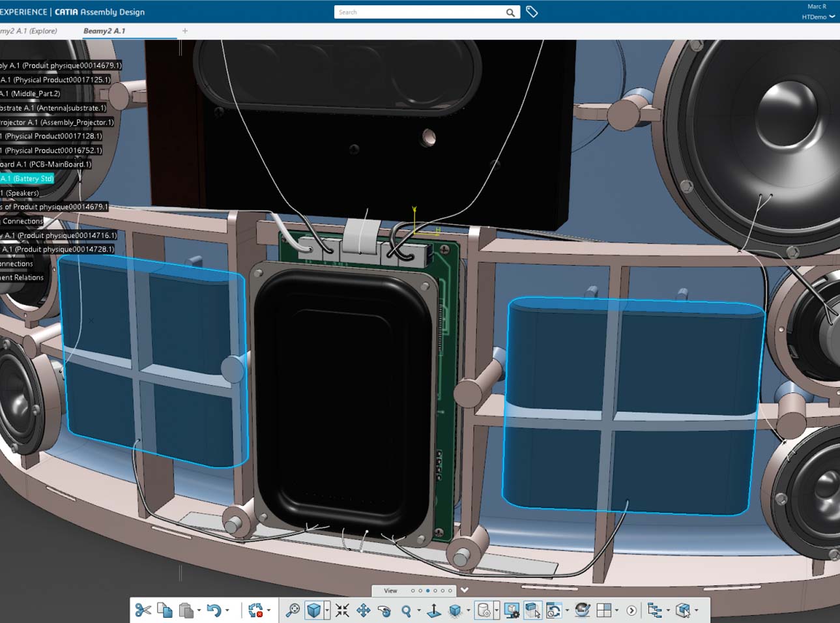Select the third View section dot
The height and width of the screenshot is (623, 840).
[x=427, y=590]
